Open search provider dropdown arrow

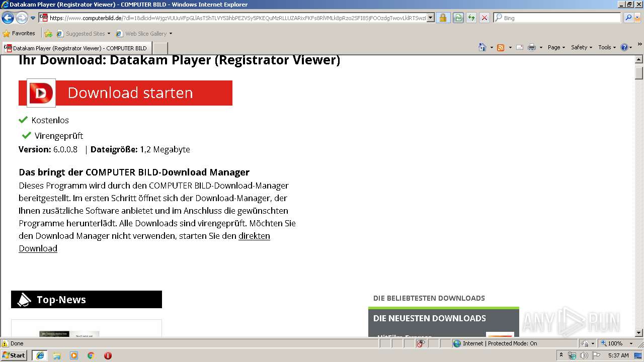637,18
